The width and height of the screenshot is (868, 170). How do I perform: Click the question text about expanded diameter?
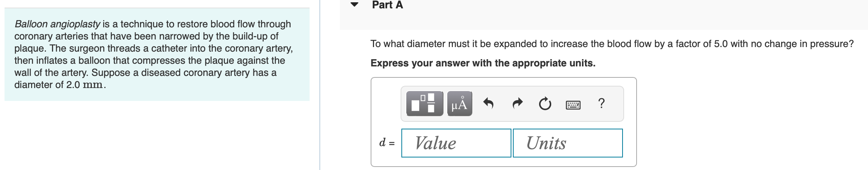click(x=612, y=44)
